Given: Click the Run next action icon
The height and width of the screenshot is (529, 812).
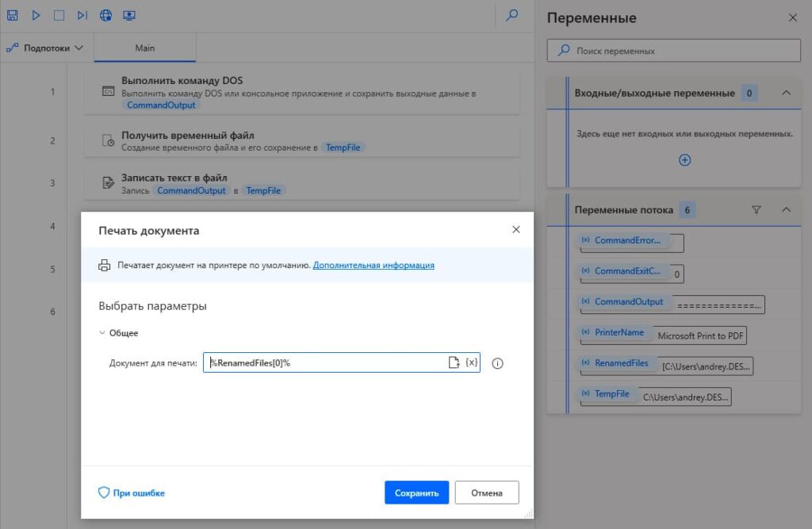Looking at the screenshot, I should [82, 15].
